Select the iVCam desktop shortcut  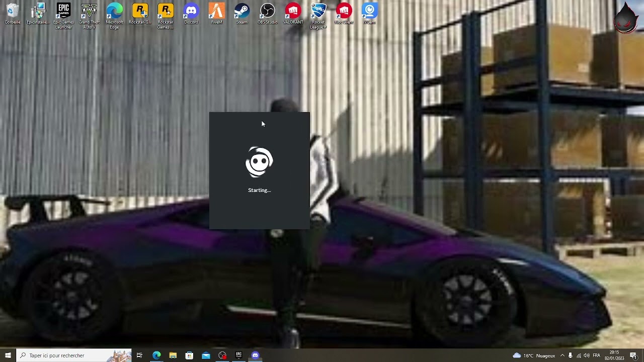[x=369, y=14]
